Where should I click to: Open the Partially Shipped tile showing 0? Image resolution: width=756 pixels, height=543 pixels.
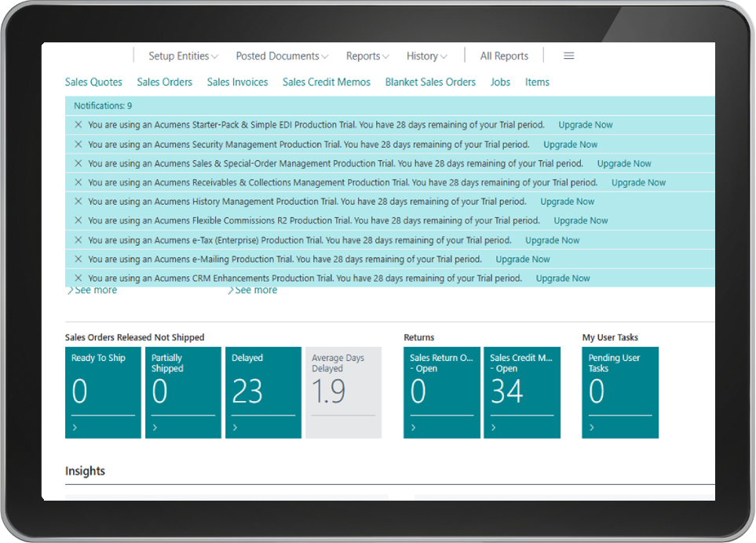(183, 392)
